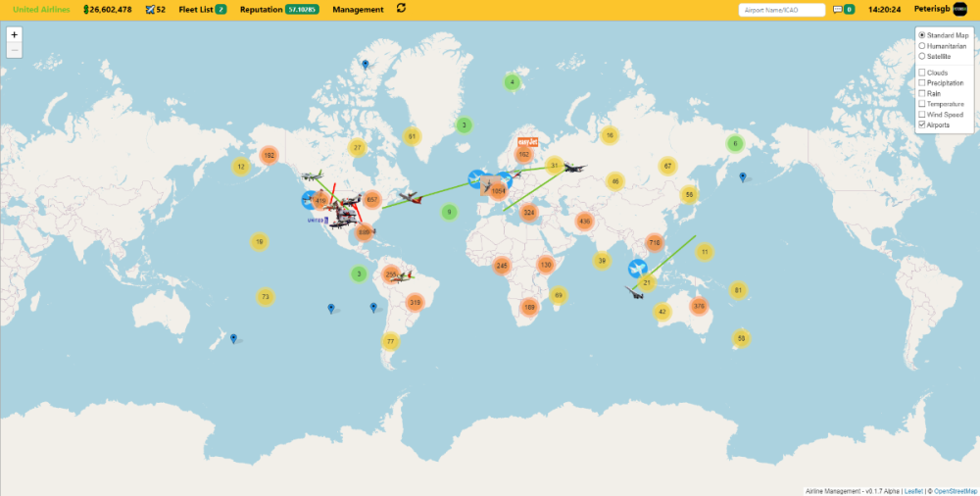Viewport: 980px width, 496px height.
Task: Expand the 376 airport cluster over Australia
Action: [699, 306]
